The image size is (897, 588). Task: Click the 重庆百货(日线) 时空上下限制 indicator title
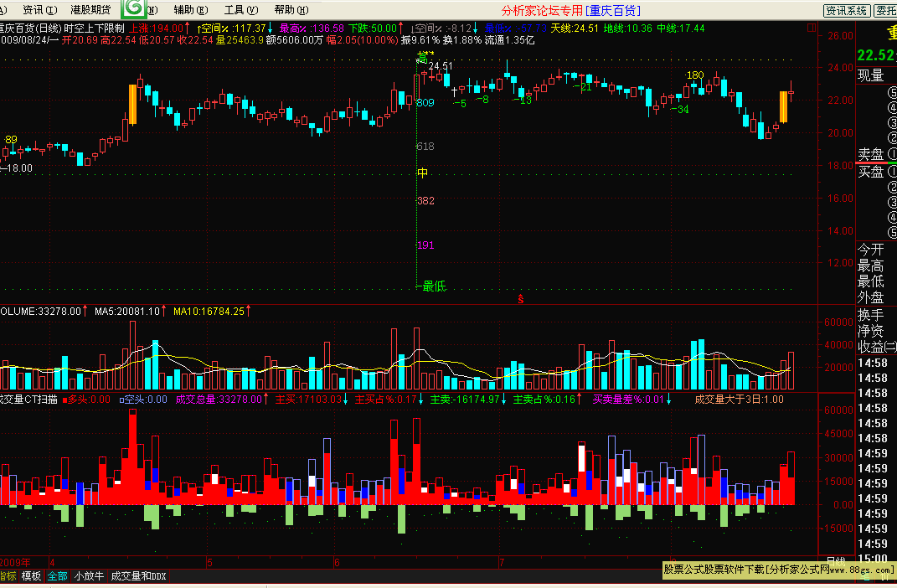pyautogui.click(x=62, y=28)
